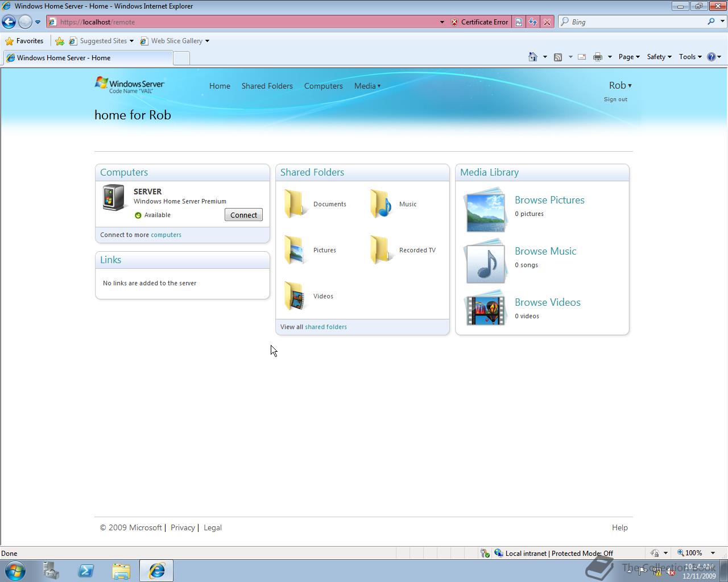Screen dimensions: 728x582
Task: Open Server Manager in the taskbar
Action: pos(51,571)
